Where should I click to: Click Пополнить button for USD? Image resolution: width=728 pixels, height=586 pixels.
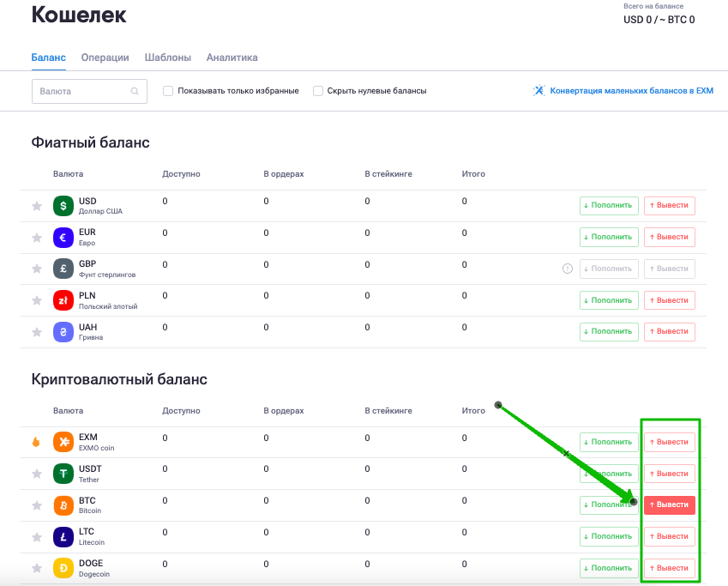click(609, 205)
